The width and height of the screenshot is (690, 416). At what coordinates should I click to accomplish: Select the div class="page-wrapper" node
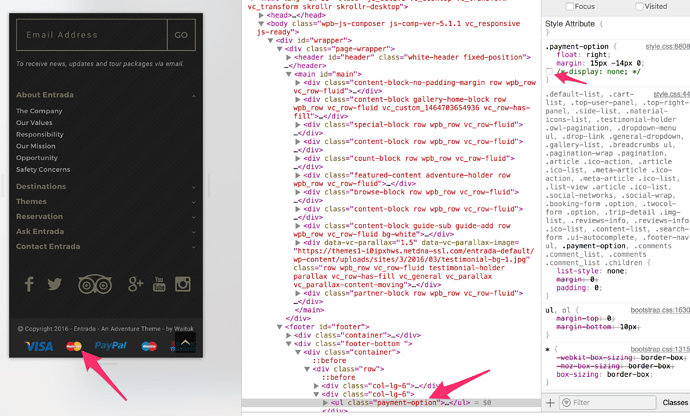[340, 49]
